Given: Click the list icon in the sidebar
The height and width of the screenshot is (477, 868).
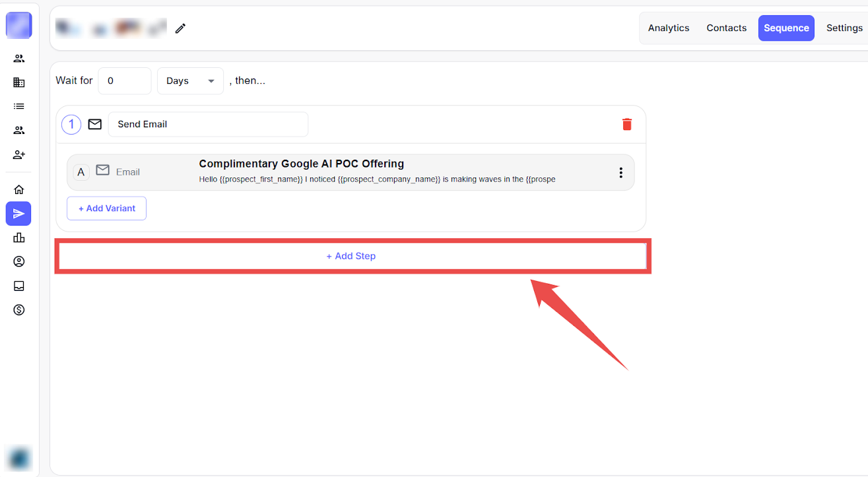Looking at the screenshot, I should click(19, 106).
